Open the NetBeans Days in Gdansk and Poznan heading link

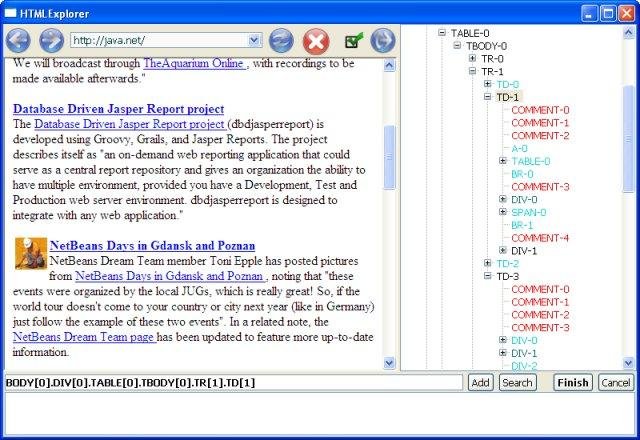pyautogui.click(x=152, y=245)
